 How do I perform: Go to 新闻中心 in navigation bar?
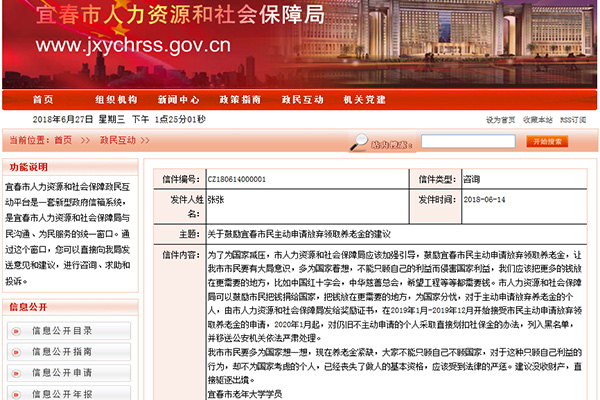[178, 100]
